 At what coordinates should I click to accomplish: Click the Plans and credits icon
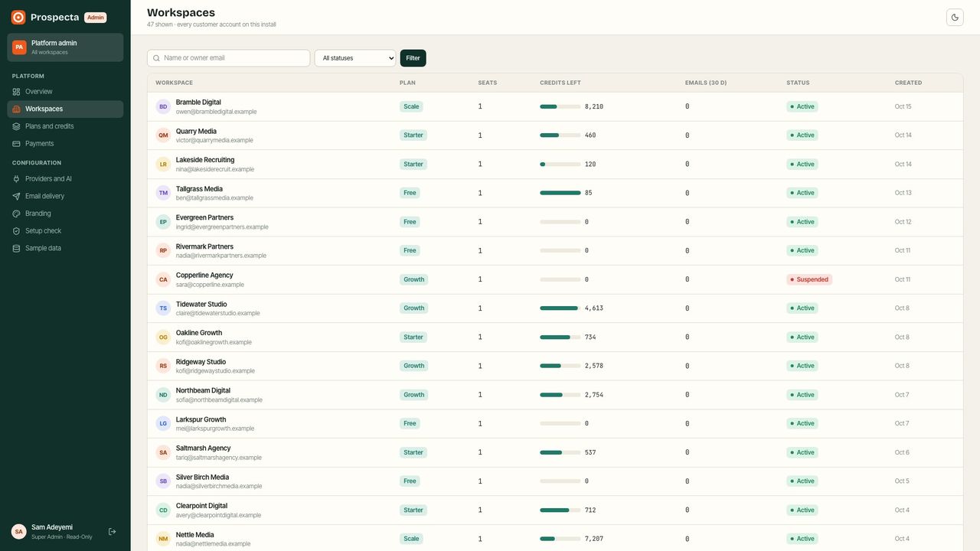click(17, 126)
